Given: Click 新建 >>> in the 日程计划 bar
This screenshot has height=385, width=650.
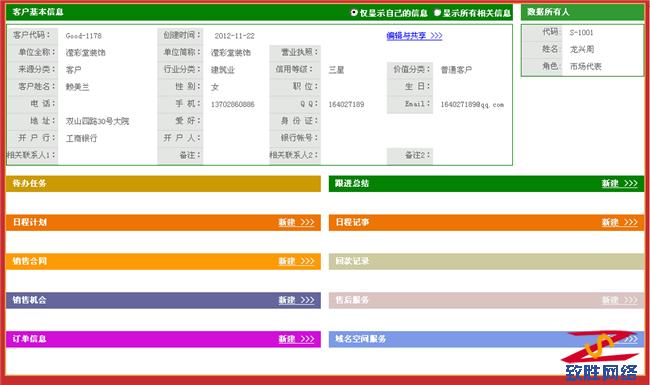Looking at the screenshot, I should (296, 222).
